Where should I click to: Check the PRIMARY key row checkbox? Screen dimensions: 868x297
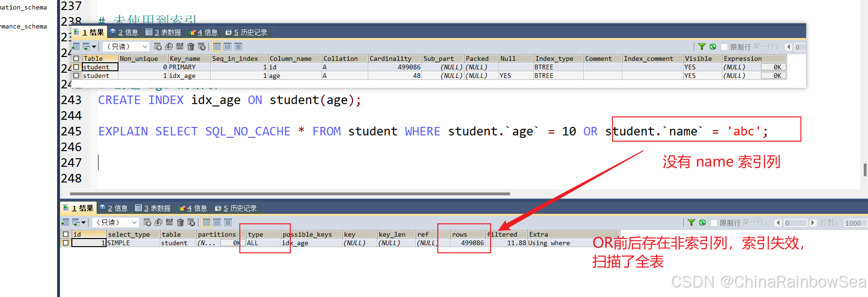point(76,67)
